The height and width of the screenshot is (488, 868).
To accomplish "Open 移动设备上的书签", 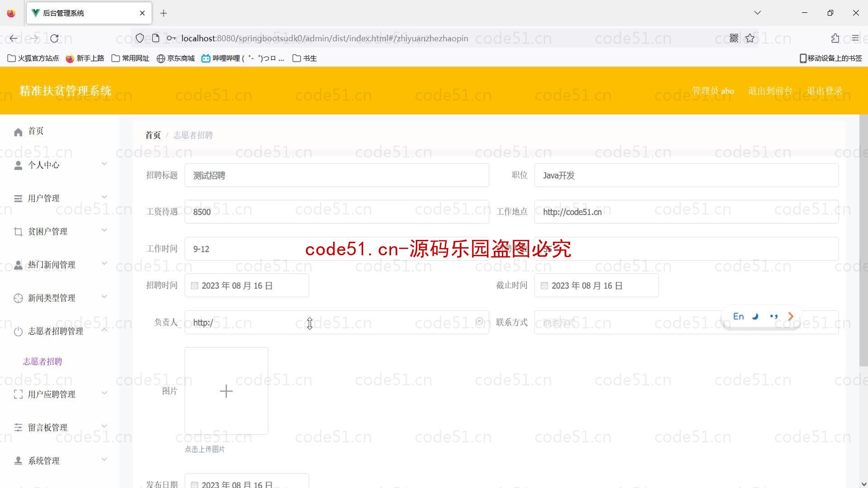I will point(831,58).
